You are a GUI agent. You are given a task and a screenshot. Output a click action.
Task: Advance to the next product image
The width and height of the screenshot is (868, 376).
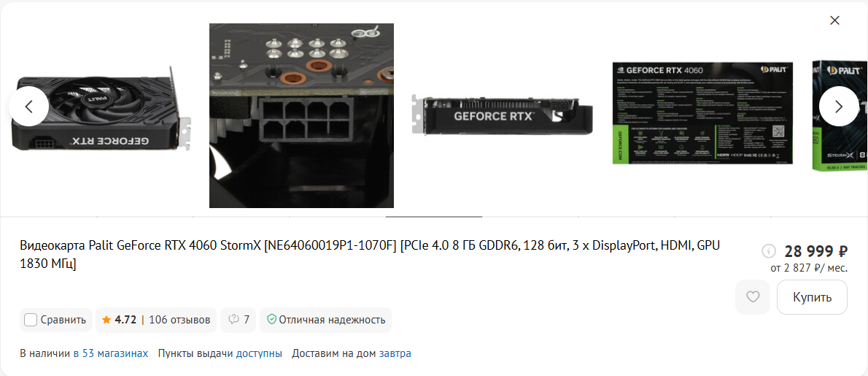[x=839, y=107]
